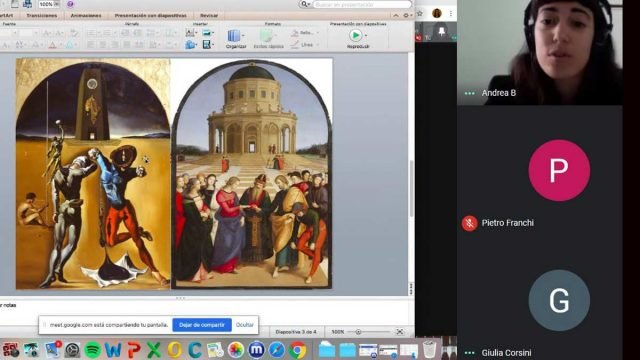Click the Relleno fill icon
The image size is (640, 360).
[295, 33]
